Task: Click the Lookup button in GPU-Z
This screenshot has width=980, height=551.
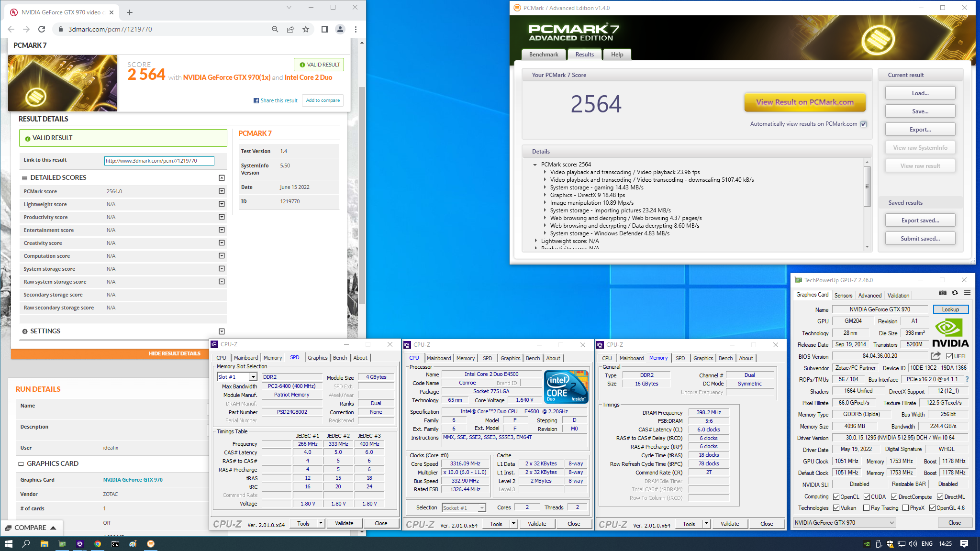Action: (x=950, y=309)
